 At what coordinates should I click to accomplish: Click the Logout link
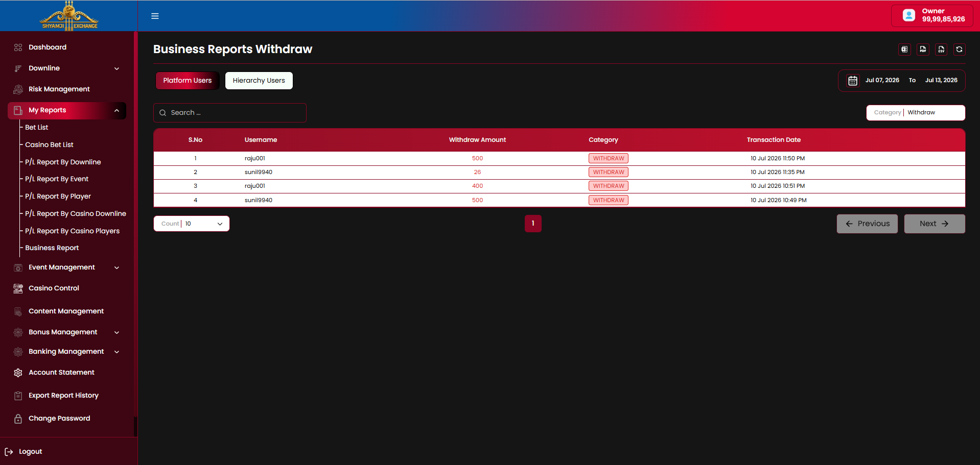tap(31, 452)
